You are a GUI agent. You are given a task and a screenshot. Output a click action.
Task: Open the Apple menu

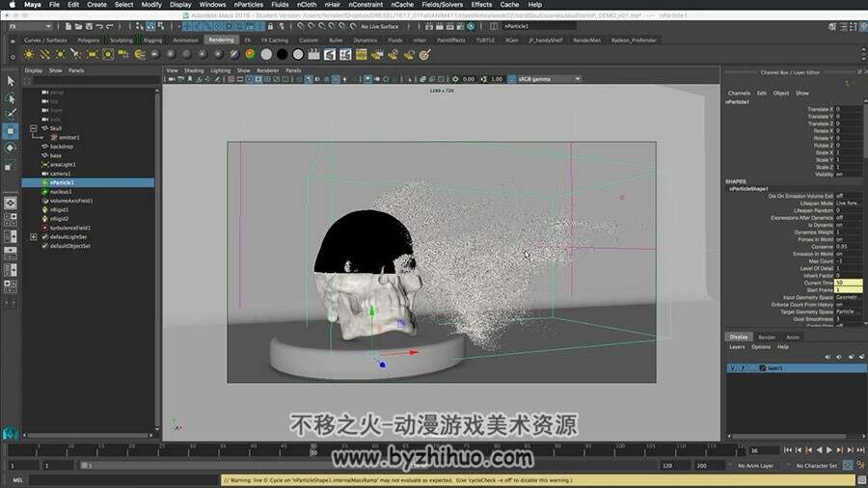(x=13, y=5)
